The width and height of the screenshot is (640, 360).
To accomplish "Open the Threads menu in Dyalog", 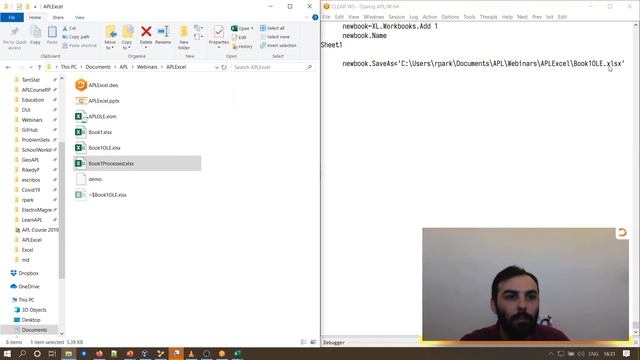I will pyautogui.click(x=488, y=17).
